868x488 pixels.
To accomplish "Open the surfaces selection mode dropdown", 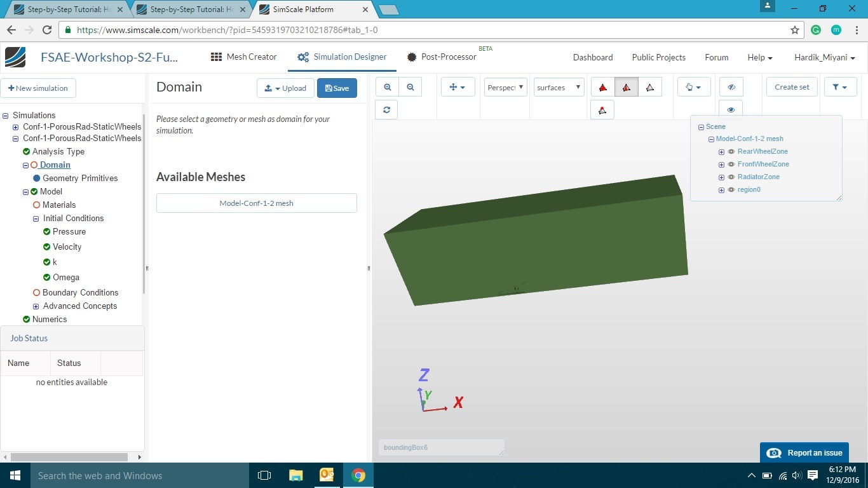I will [559, 87].
